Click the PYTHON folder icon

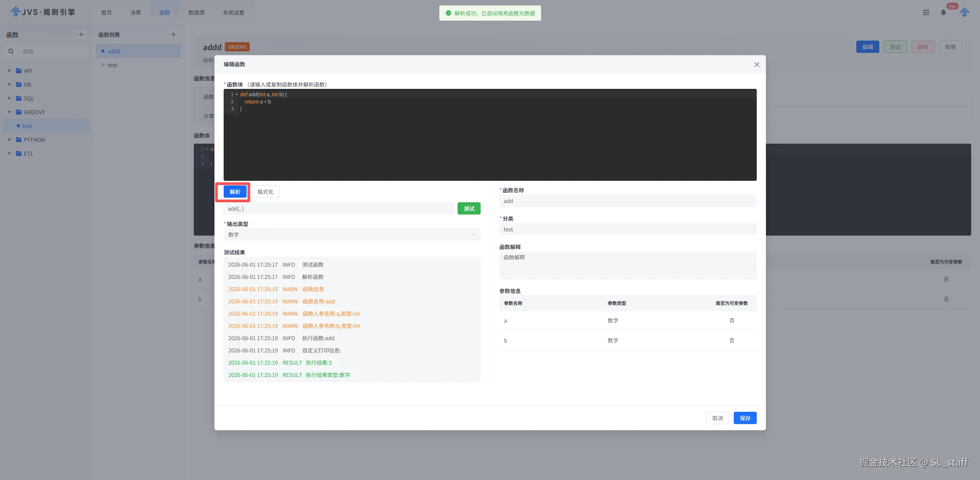click(x=19, y=140)
